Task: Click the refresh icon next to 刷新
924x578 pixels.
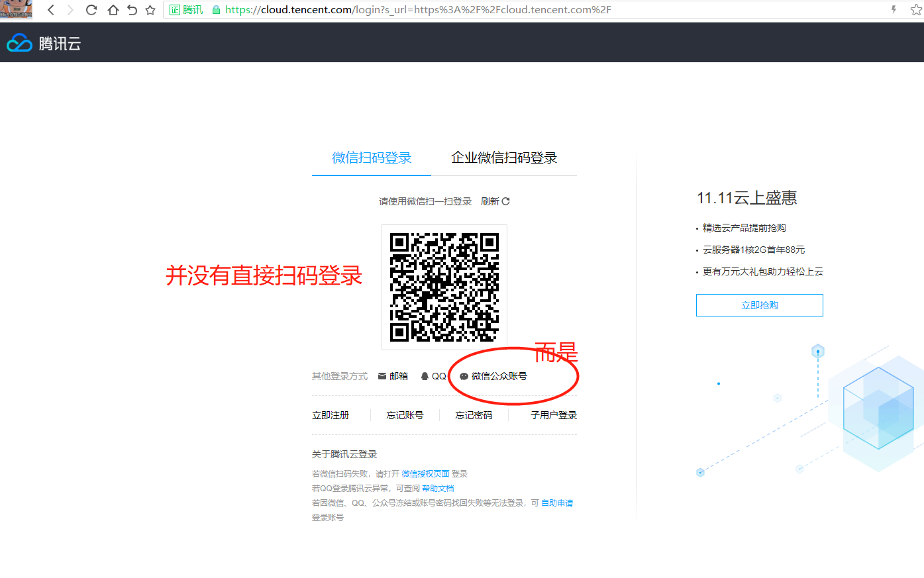Action: click(506, 201)
